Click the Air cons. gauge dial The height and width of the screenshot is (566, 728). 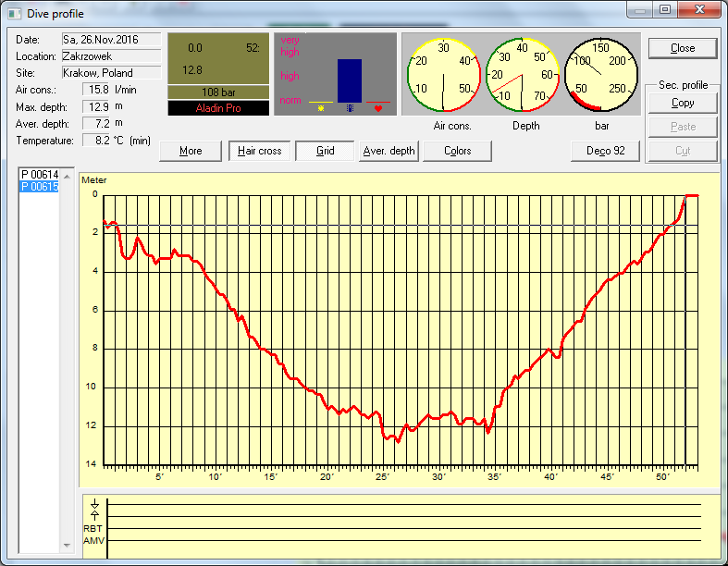click(444, 75)
